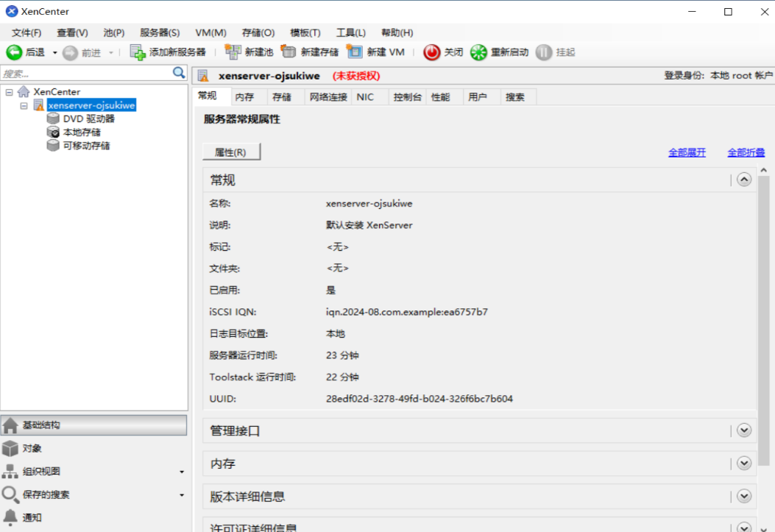This screenshot has height=532, width=775.
Task: Click XenCenter logo in title bar
Action: click(x=11, y=11)
